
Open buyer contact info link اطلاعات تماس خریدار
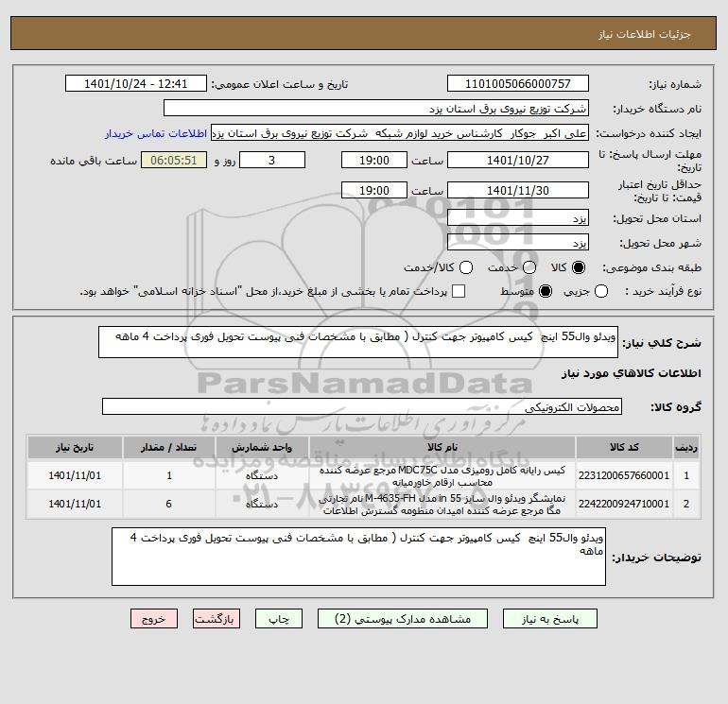point(156,133)
